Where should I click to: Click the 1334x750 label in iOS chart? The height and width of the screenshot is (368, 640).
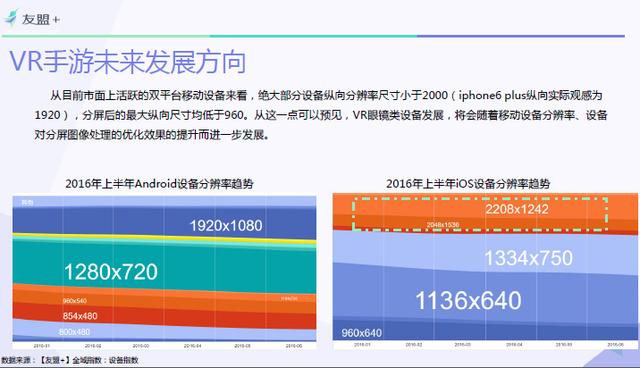529,258
